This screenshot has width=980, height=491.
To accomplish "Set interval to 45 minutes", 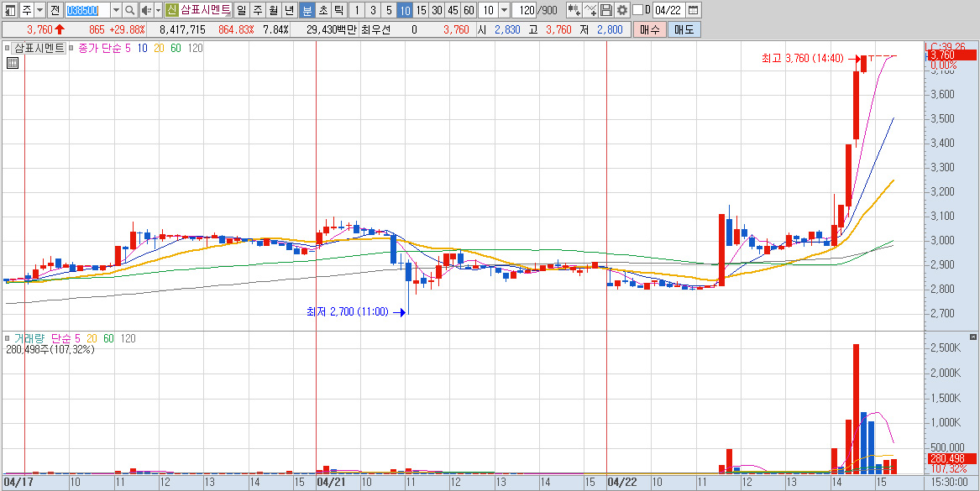I will click(453, 10).
